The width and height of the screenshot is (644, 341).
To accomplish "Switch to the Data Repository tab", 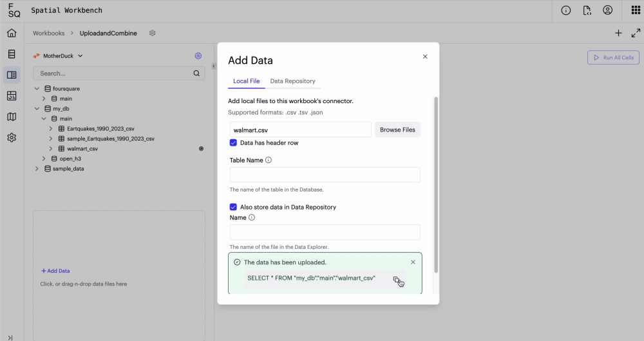I will point(292,81).
